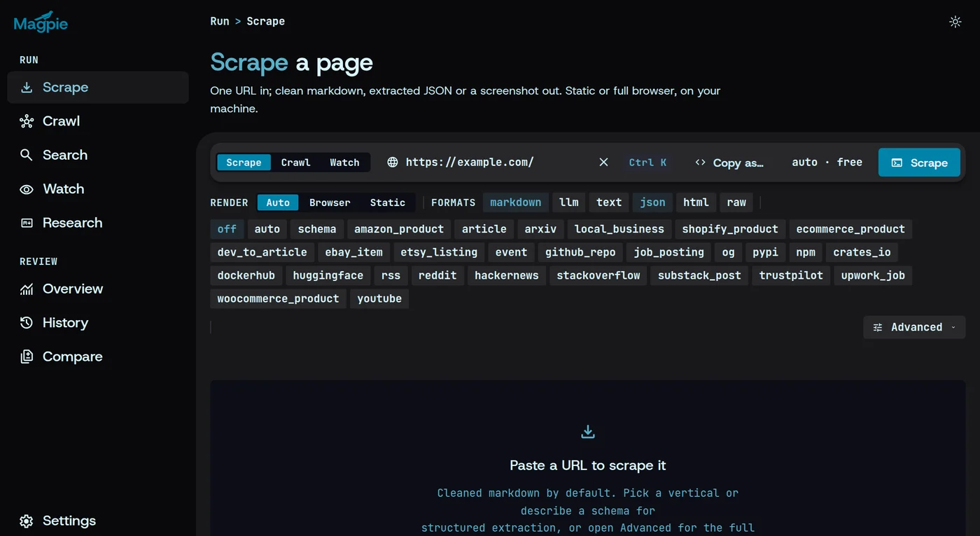Toggle the markdown format
Viewport: 980px width, 536px height.
[516, 202]
